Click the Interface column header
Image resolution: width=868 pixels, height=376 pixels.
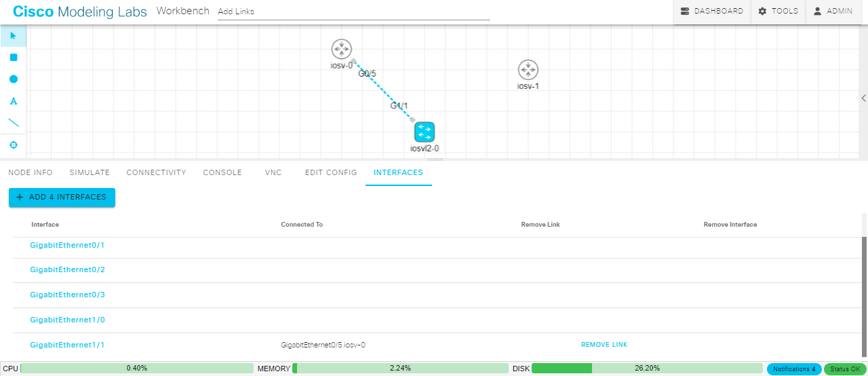pos(45,225)
